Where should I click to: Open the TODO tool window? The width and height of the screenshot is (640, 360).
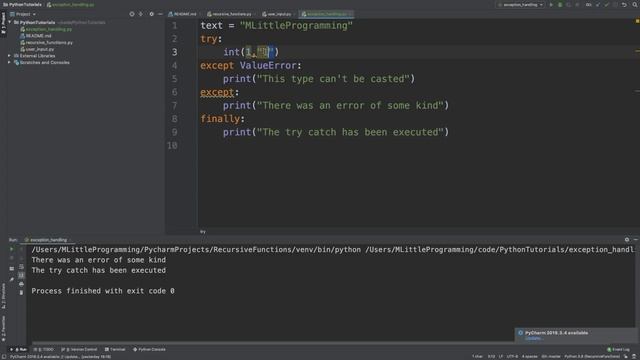(44, 349)
